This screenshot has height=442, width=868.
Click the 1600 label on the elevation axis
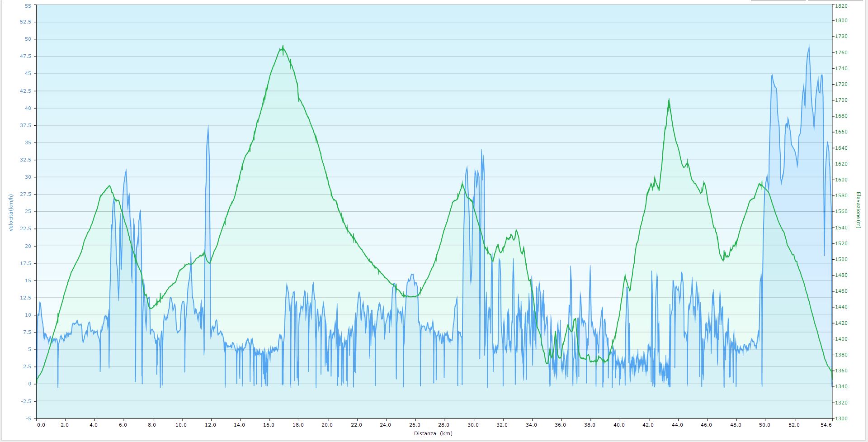841,180
